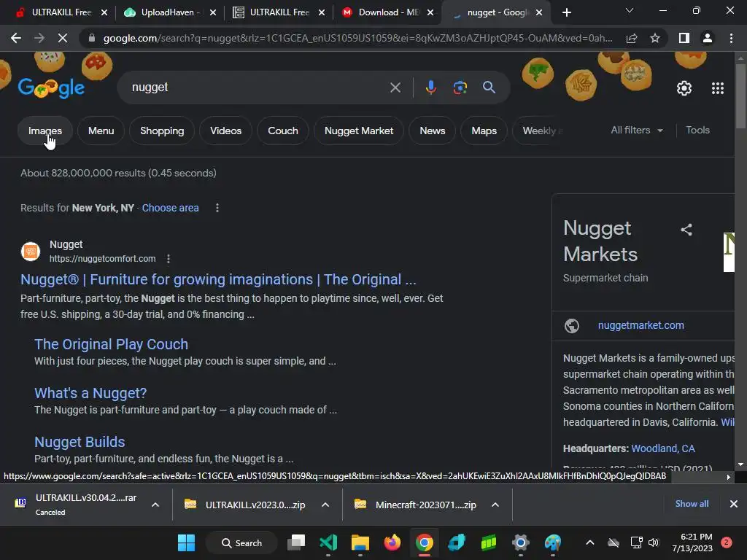
Task: Click Show all downloads
Action: [x=692, y=504]
